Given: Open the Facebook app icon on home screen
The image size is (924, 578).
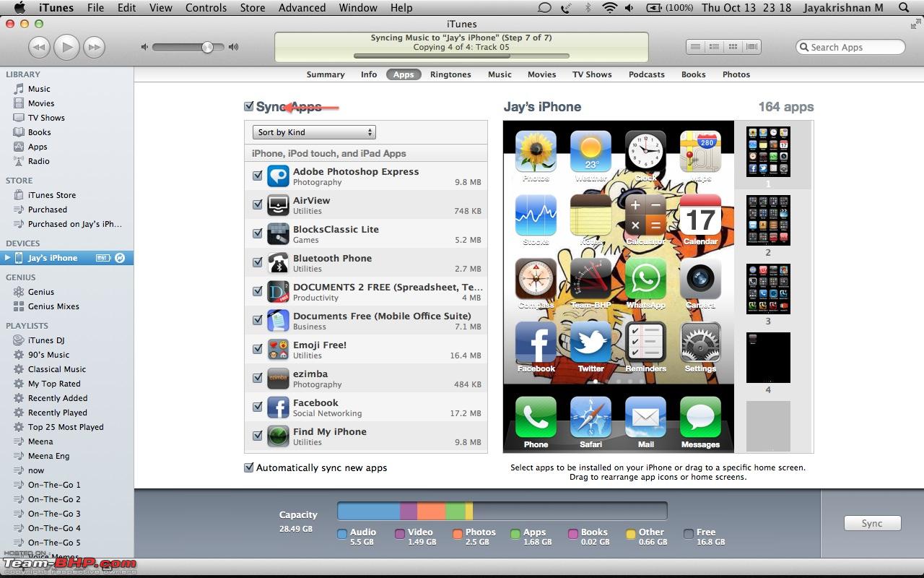Looking at the screenshot, I should [536, 343].
